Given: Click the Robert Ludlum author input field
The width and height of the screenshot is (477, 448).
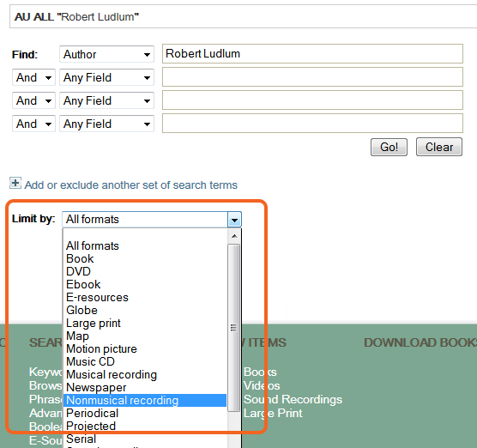Looking at the screenshot, I should coord(312,53).
